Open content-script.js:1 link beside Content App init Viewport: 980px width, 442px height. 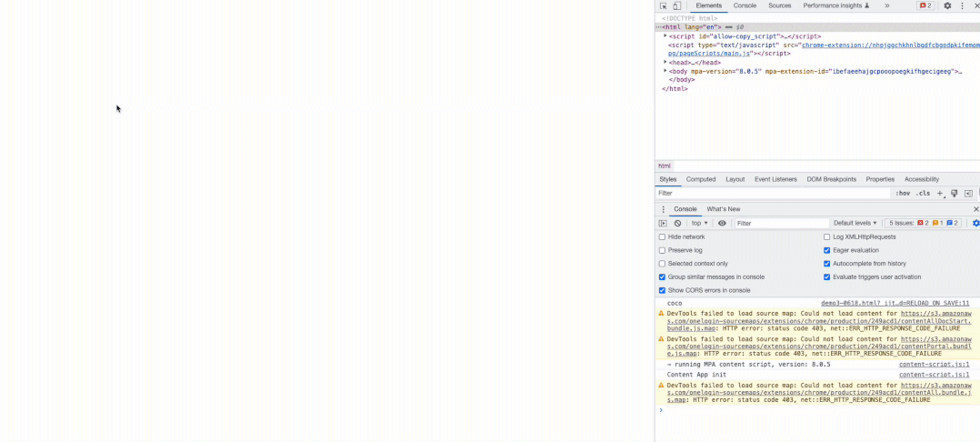pos(935,375)
